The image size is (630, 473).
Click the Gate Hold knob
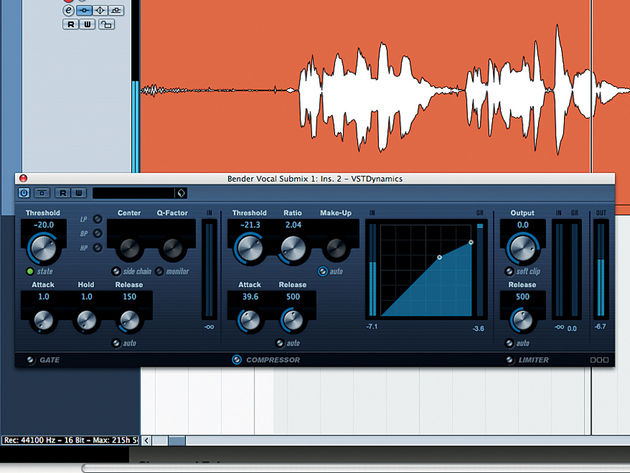(x=86, y=321)
